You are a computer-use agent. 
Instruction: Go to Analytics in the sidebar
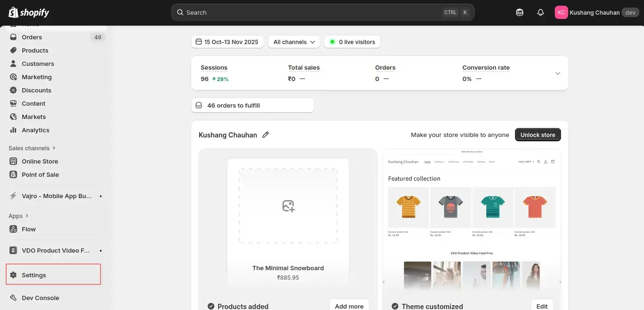(35, 130)
